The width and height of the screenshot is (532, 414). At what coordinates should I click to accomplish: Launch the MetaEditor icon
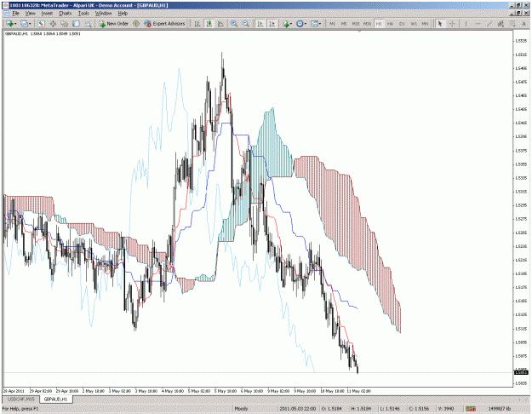pyautogui.click(x=136, y=24)
